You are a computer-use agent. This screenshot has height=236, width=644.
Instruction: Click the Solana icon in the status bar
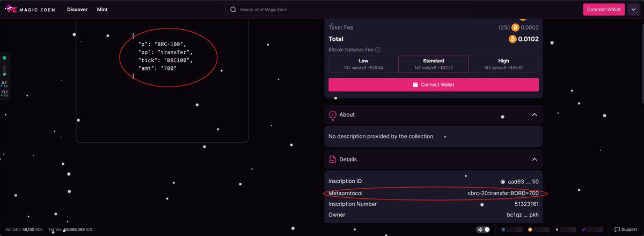(503, 230)
